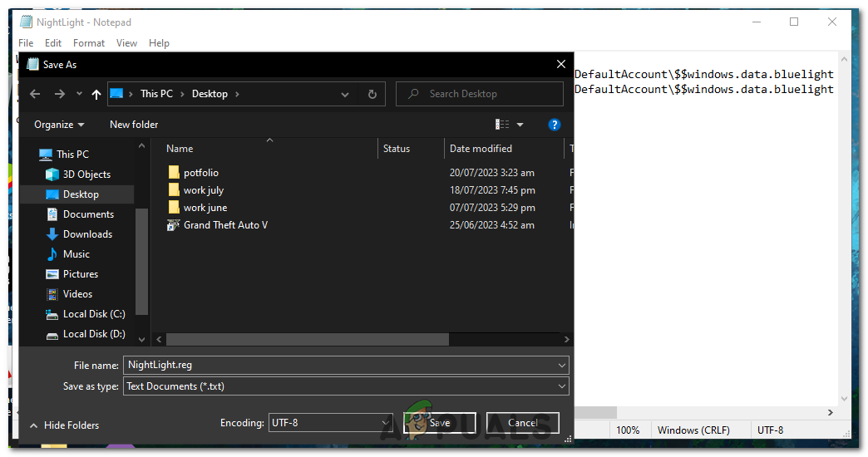This screenshot has width=868, height=457.
Task: Open Save As help icon
Action: coord(554,125)
